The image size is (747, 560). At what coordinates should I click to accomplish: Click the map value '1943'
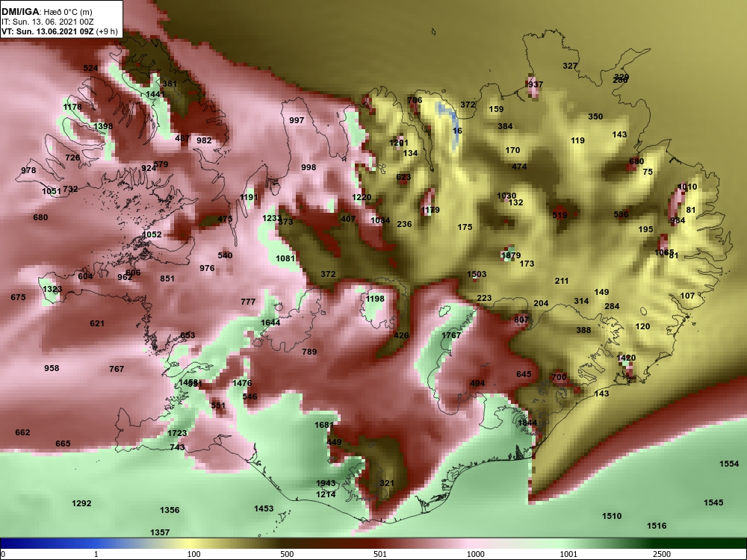click(x=326, y=483)
